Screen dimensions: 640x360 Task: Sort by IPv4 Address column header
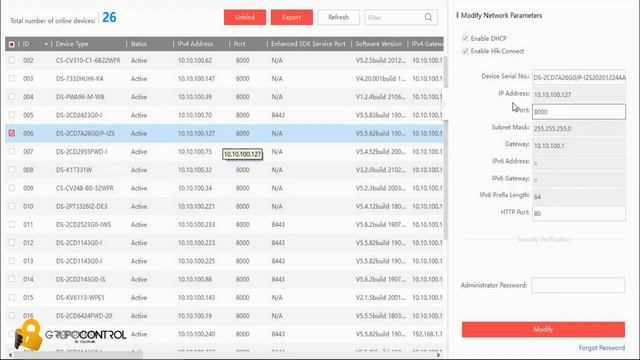click(x=195, y=44)
